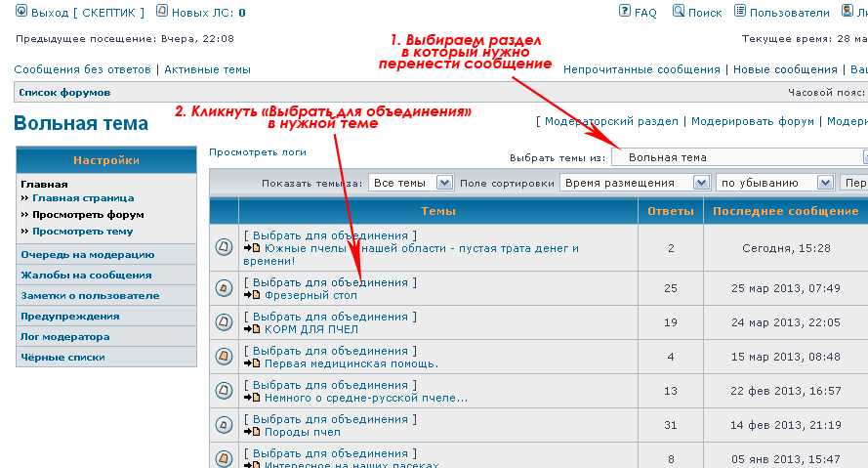Click the topic status icon for Фрезерный стол
Viewport: 868px width, 468px height.
click(224, 288)
